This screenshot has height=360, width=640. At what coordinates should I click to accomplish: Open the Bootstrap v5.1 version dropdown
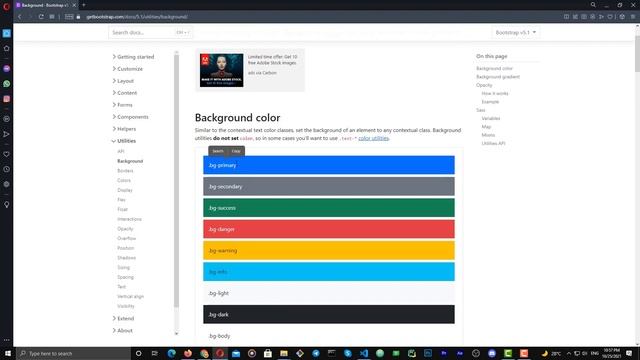click(516, 32)
